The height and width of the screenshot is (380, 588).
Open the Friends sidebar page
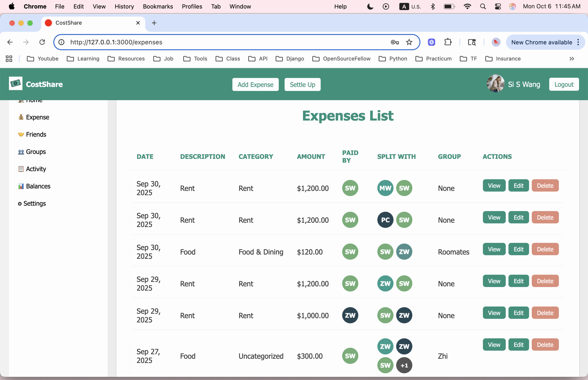click(x=36, y=135)
